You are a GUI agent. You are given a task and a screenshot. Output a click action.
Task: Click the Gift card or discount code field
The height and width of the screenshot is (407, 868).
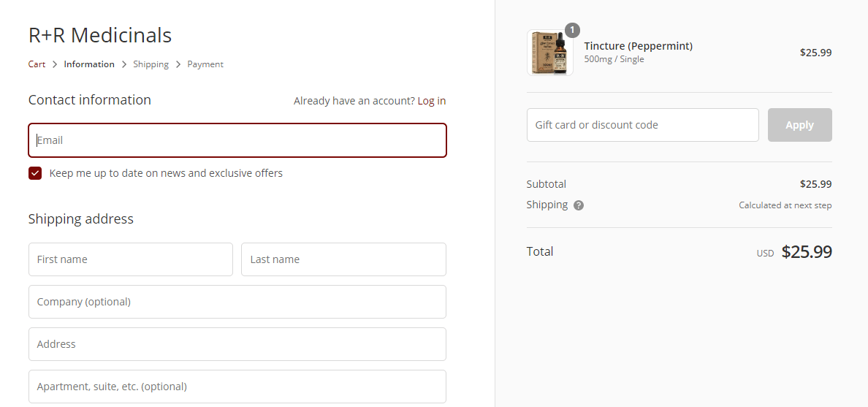(642, 125)
